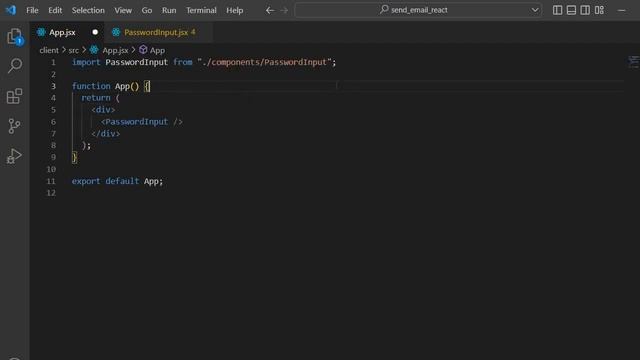
Task: Open the Explorer view in activity bar
Action: [x=14, y=37]
